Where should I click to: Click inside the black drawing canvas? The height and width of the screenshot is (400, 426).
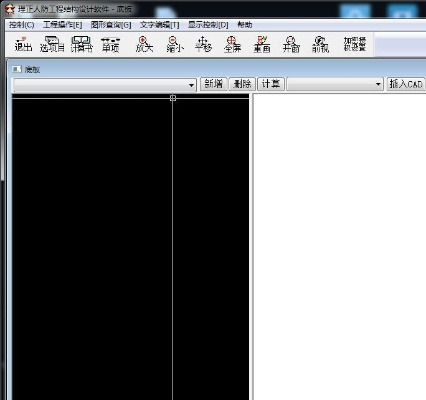(x=130, y=247)
